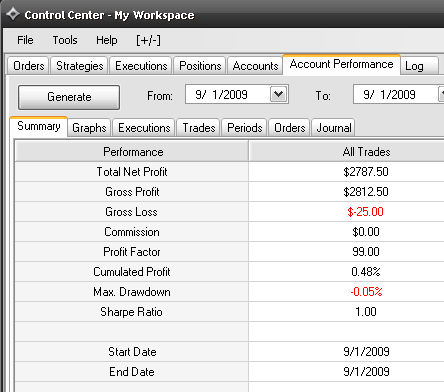
Task: Switch to the Strategies tab
Action: coord(79,66)
